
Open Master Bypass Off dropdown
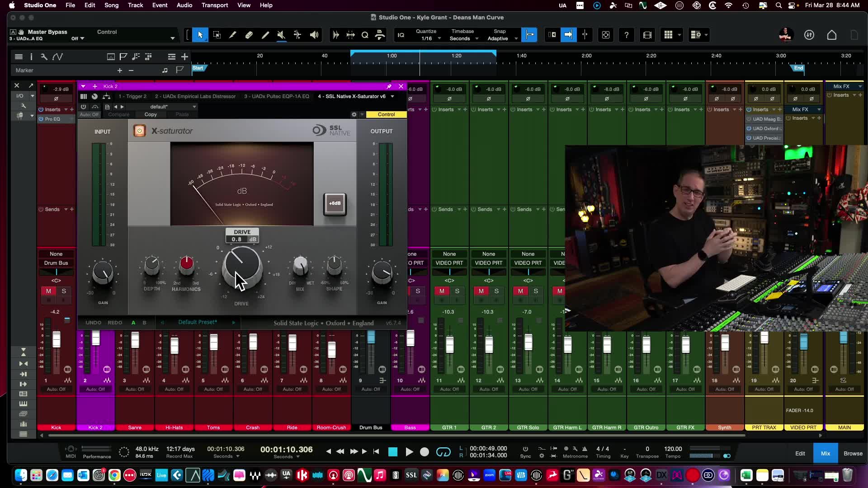pos(78,38)
